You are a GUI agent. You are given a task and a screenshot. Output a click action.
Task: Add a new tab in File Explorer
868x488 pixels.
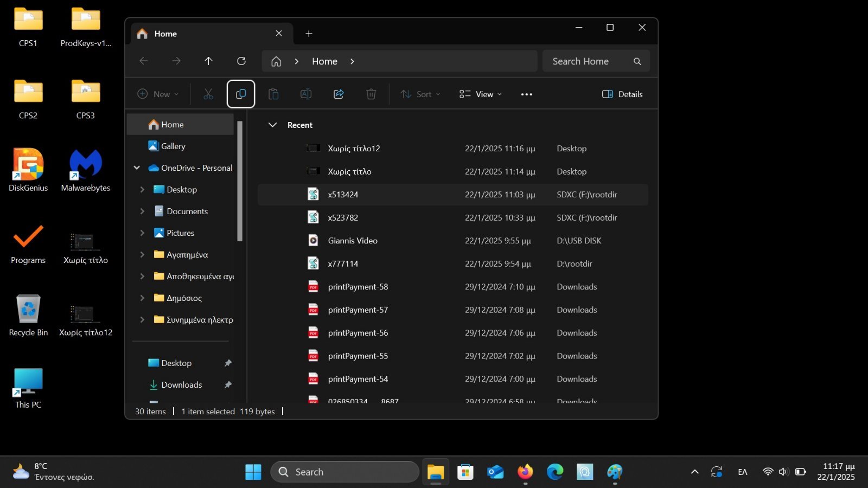pos(309,34)
